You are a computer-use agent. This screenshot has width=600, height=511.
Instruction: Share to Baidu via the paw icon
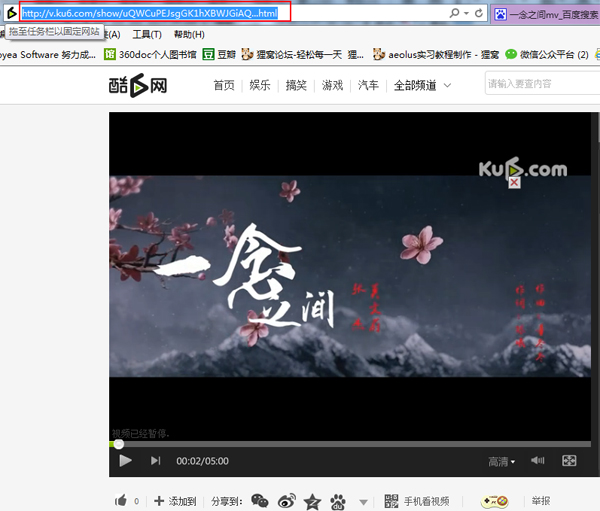pyautogui.click(x=338, y=501)
